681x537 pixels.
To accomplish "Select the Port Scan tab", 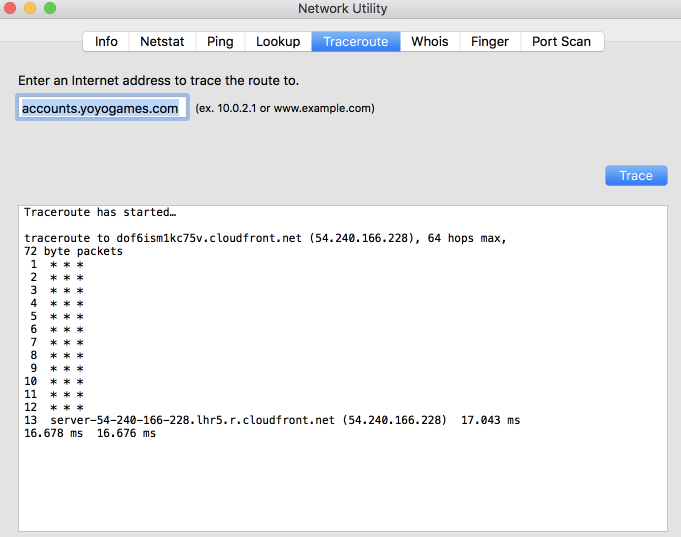I will pos(562,41).
